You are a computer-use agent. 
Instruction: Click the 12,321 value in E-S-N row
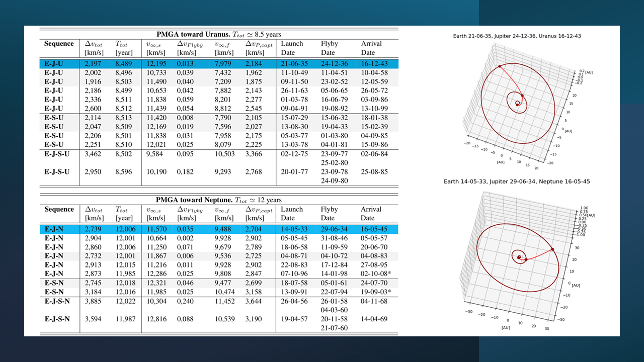point(157,284)
